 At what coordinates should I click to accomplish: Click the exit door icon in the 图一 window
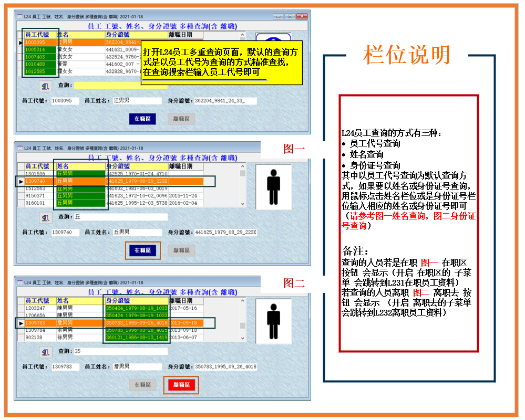(46, 217)
